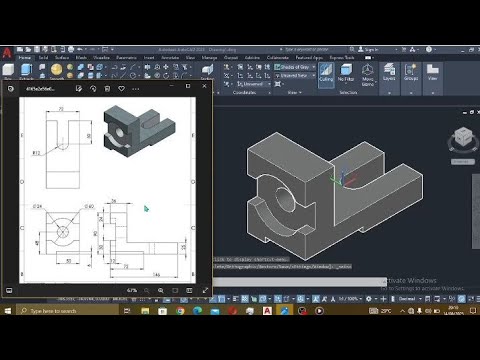Click the annotation scale percentage in status bar
Viewport: 480px width, 360px height.
tap(349, 299)
